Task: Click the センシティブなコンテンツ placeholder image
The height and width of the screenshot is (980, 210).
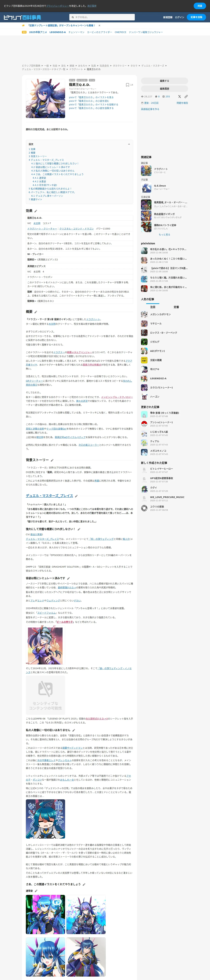Action: pos(45,695)
